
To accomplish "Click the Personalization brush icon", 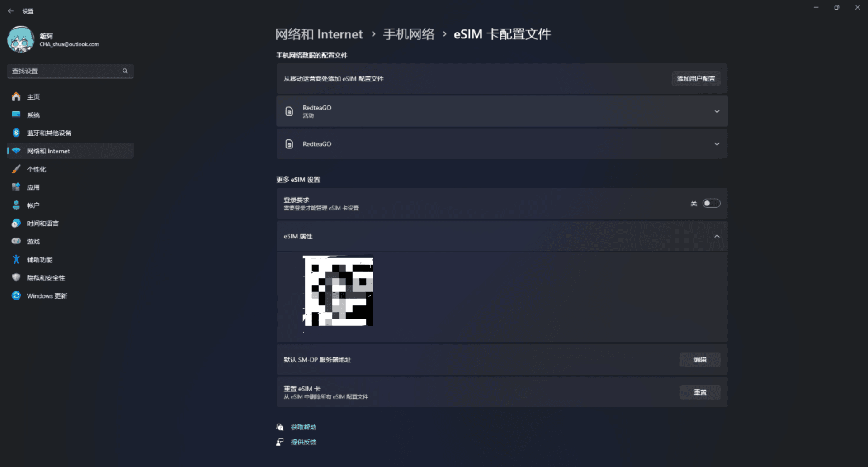I will click(16, 169).
